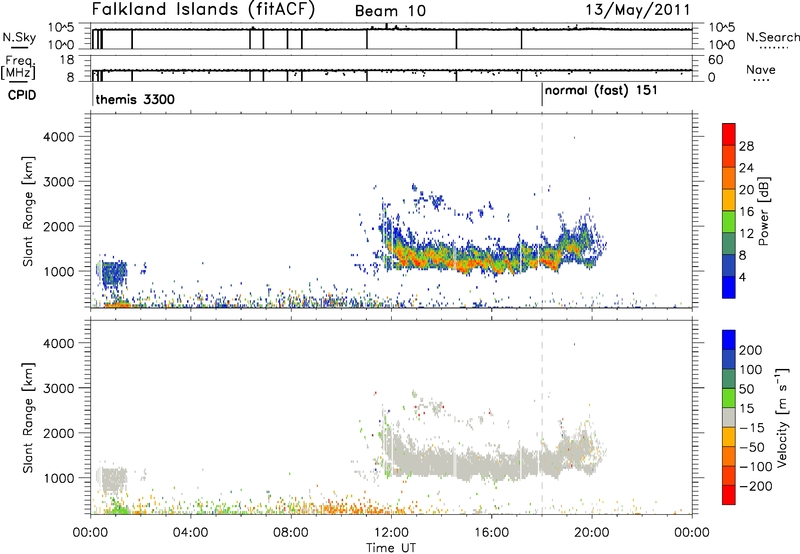
Task: Click the 'Nave' legend label
Action: tap(761, 69)
